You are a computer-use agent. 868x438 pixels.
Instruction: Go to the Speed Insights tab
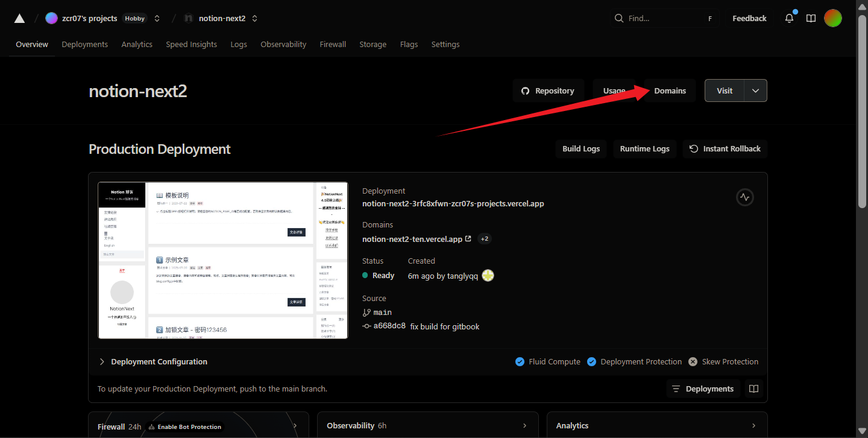[x=192, y=44]
